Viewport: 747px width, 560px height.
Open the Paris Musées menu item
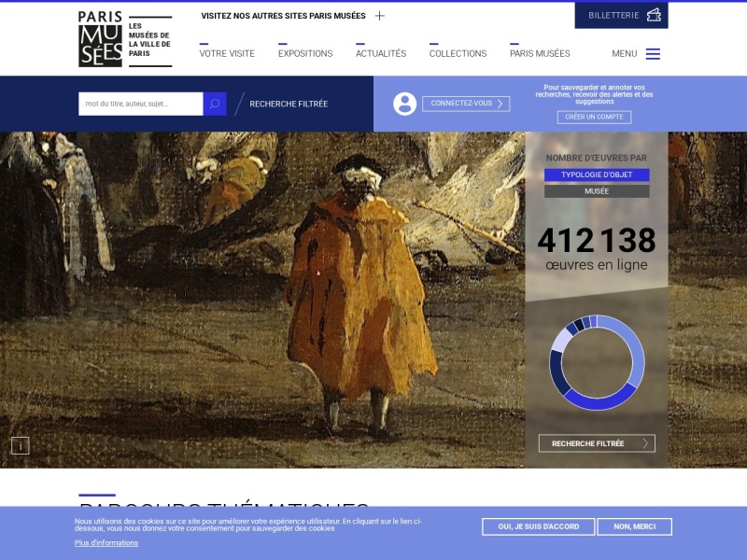(x=540, y=53)
